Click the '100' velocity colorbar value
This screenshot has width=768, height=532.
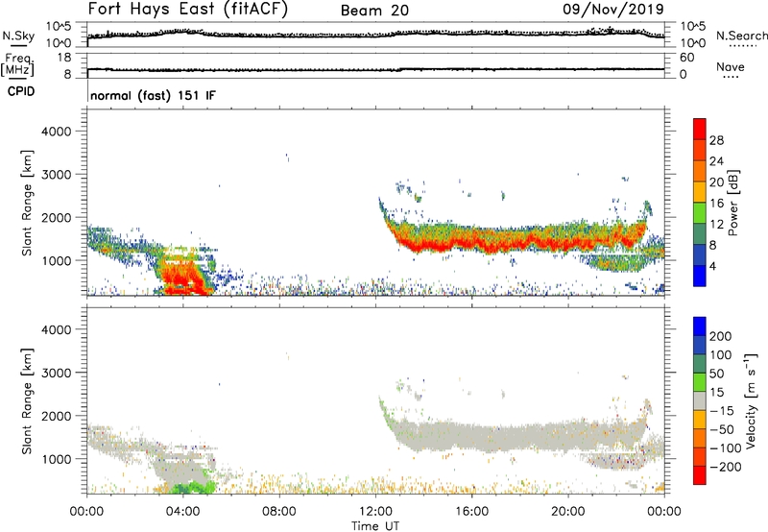[x=721, y=355]
